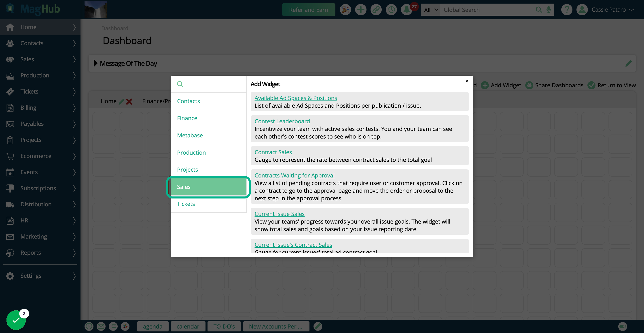
Task: Click the green checkmark tasks badge
Action: click(x=16, y=320)
